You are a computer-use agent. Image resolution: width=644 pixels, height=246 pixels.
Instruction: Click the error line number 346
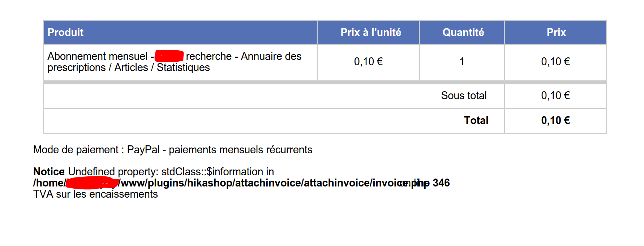[x=441, y=183]
